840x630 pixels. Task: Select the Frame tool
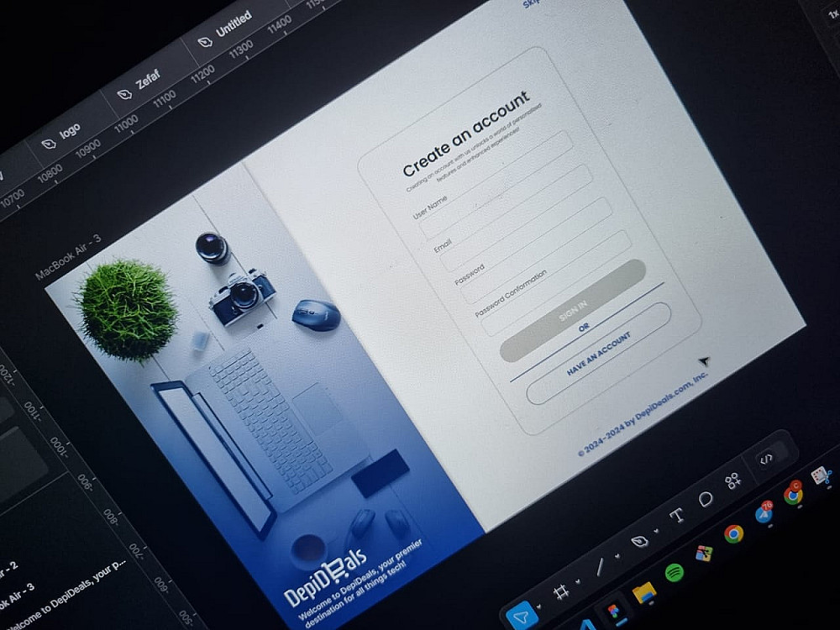[561, 592]
